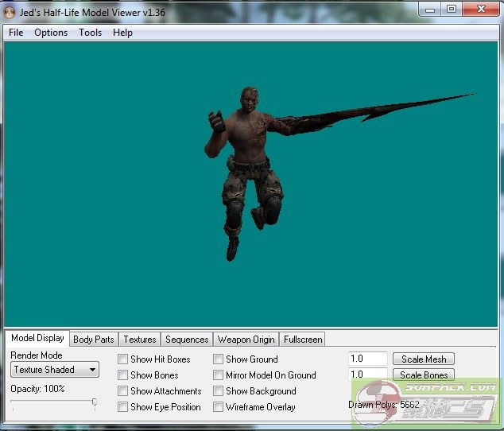Click the Render Mode label

coord(37,355)
